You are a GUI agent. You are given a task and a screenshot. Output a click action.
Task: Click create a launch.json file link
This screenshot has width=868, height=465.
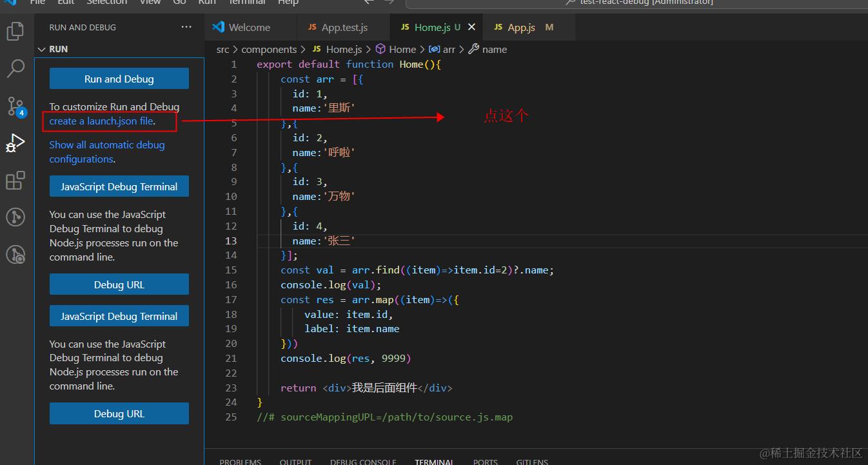tap(101, 121)
